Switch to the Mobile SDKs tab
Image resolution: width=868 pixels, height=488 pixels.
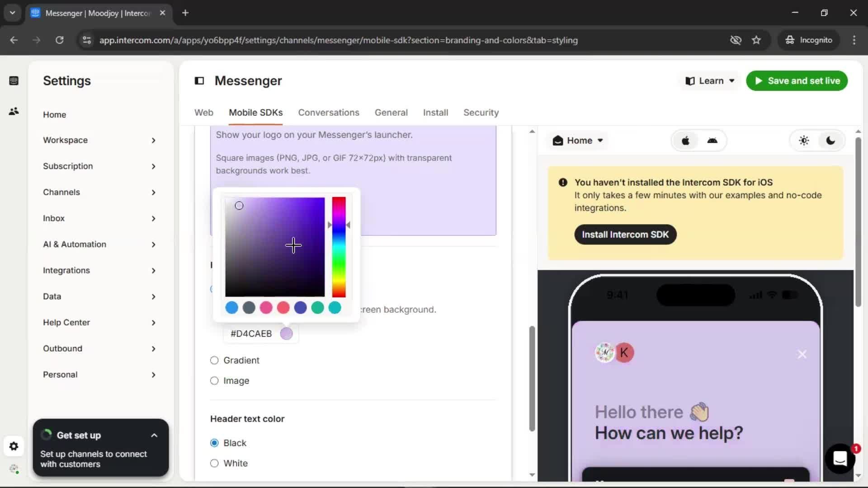(256, 113)
